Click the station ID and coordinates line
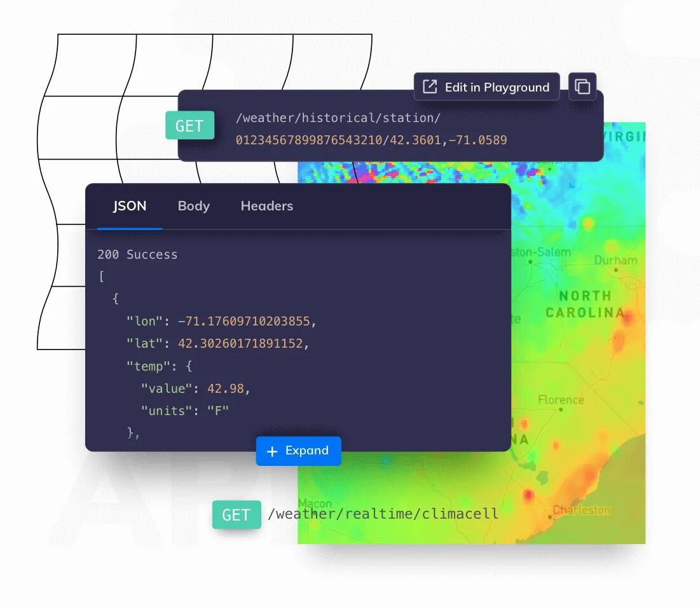This screenshot has width=700, height=607. pyautogui.click(x=371, y=140)
